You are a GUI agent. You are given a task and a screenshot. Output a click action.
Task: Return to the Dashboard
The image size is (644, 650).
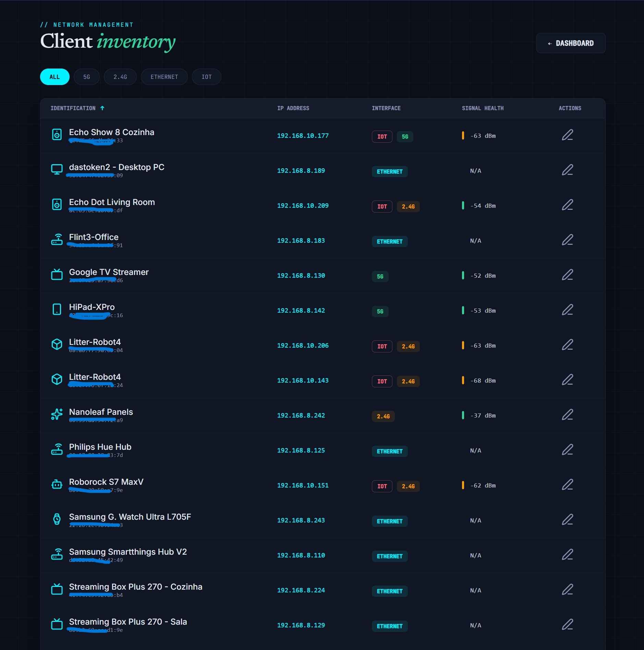coord(571,43)
